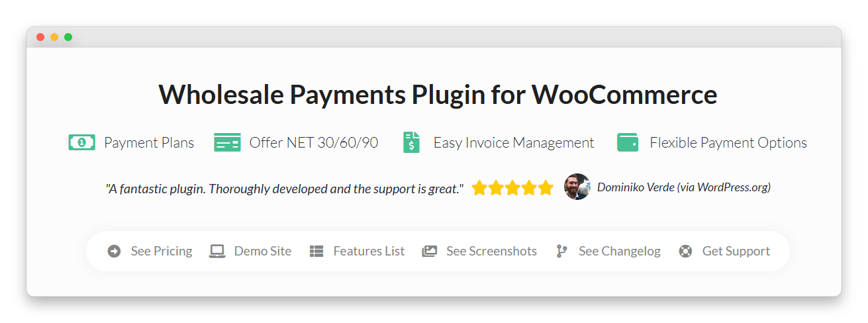Click the Flexible Payment Options text

728,142
